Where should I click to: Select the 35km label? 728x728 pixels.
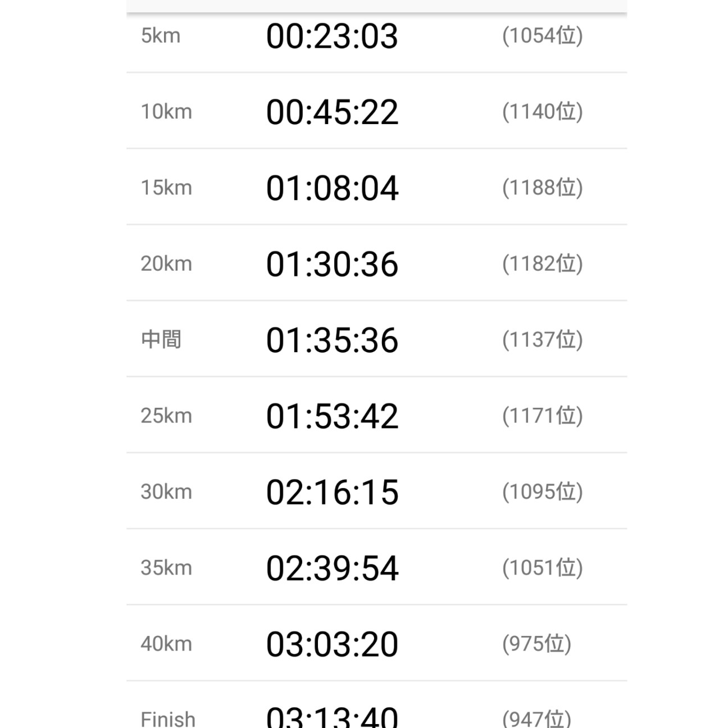[166, 568]
